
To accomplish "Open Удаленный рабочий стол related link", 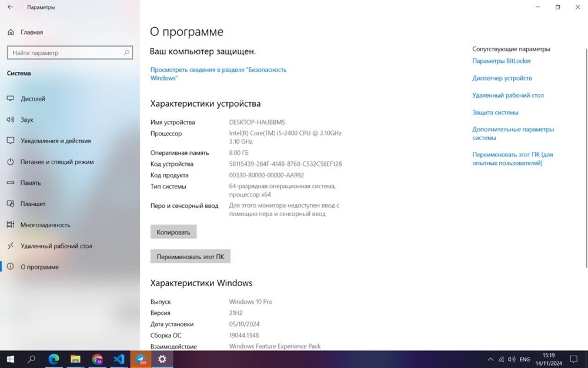I will click(x=508, y=95).
